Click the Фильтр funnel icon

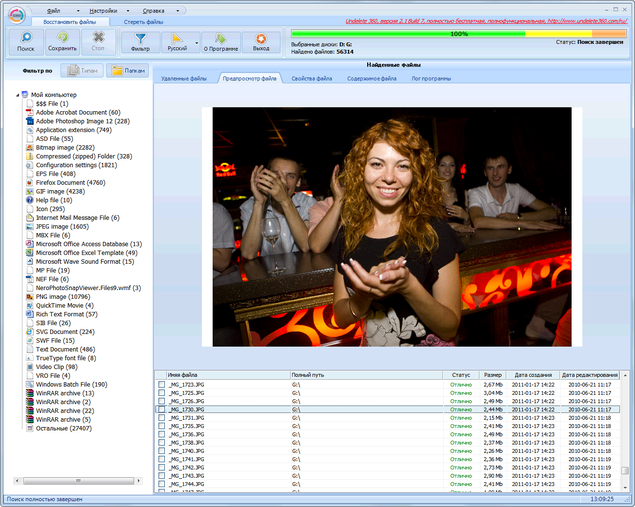click(140, 38)
